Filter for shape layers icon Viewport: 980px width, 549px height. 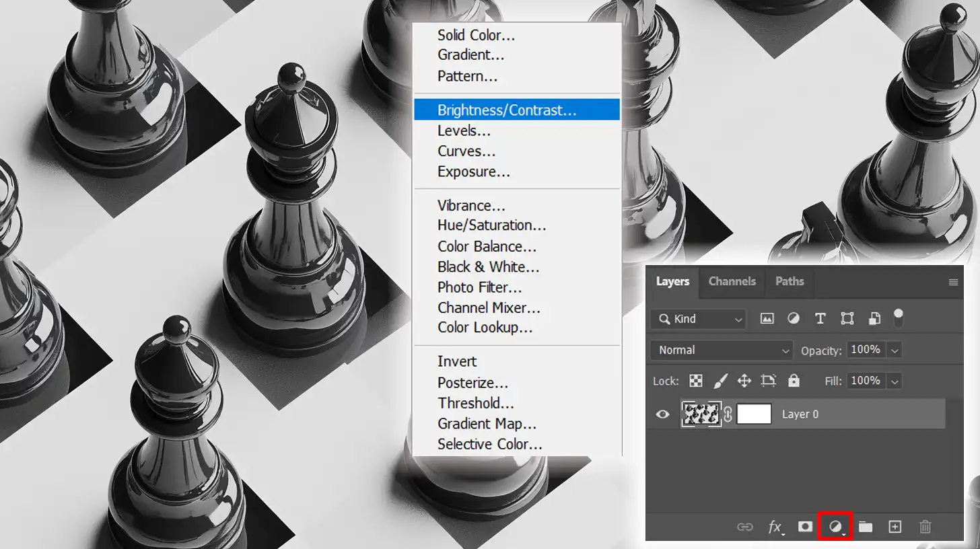[847, 319]
